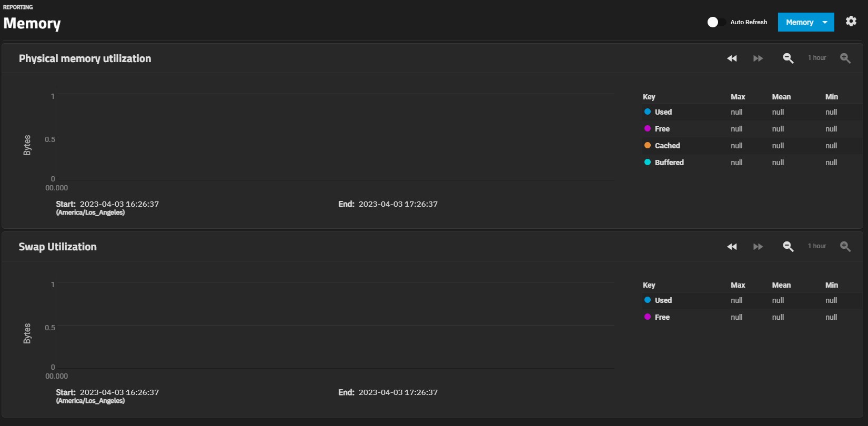Click the dropdown arrow on Memory button
Image resolution: width=868 pixels, height=426 pixels.
(x=825, y=22)
